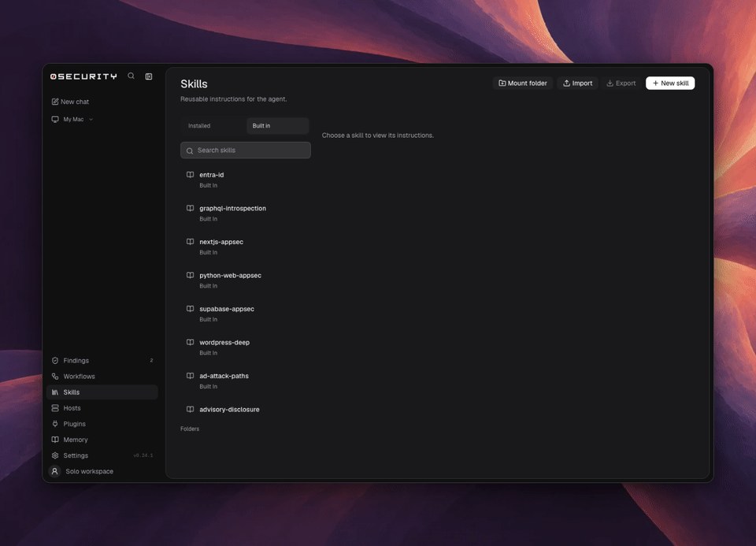Click the Memory book icon
This screenshot has height=546, width=756.
tap(55, 440)
